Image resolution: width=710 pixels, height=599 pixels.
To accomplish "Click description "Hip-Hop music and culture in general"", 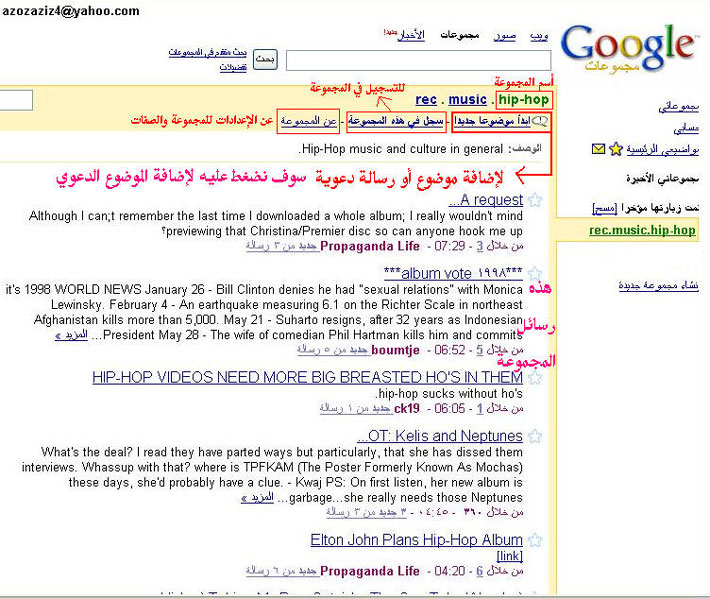I will point(401,149).
